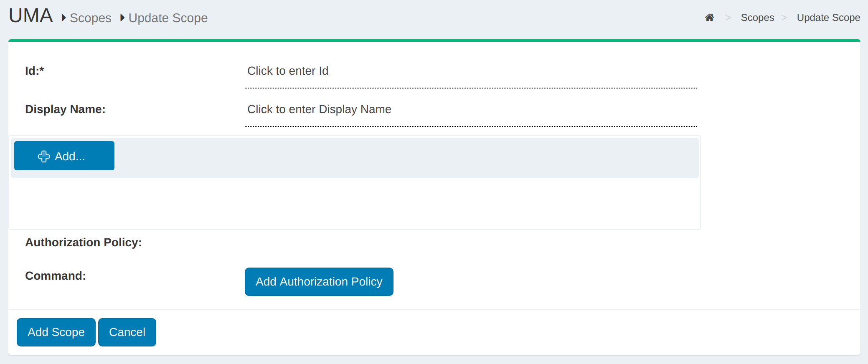Click the arrow before Scopes in the header
The image size is (868, 364).
(x=63, y=18)
